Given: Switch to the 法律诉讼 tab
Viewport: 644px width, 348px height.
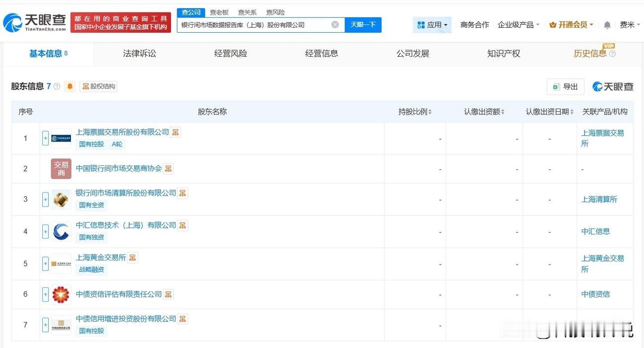Looking at the screenshot, I should [139, 54].
